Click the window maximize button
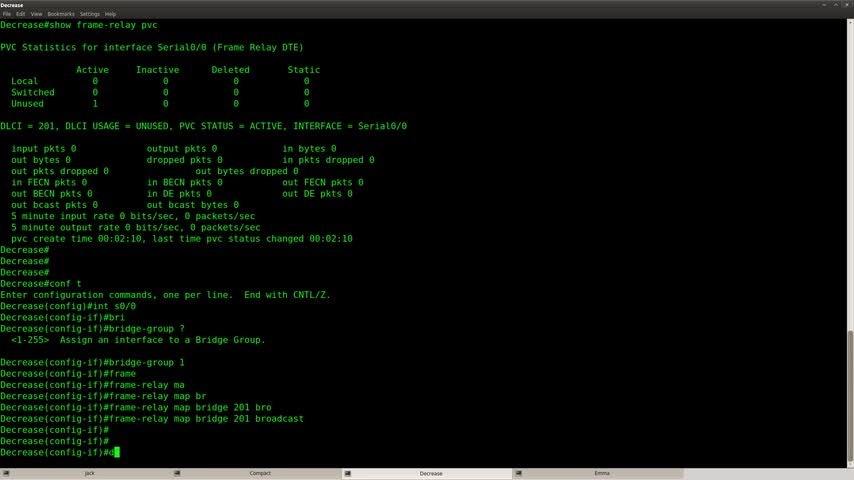This screenshot has height=480, width=854. point(835,5)
